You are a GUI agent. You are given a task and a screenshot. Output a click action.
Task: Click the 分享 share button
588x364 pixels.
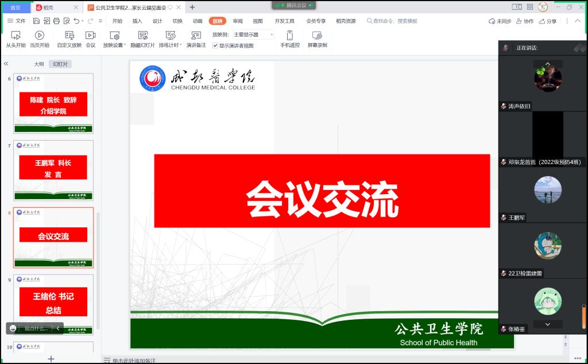(548, 21)
